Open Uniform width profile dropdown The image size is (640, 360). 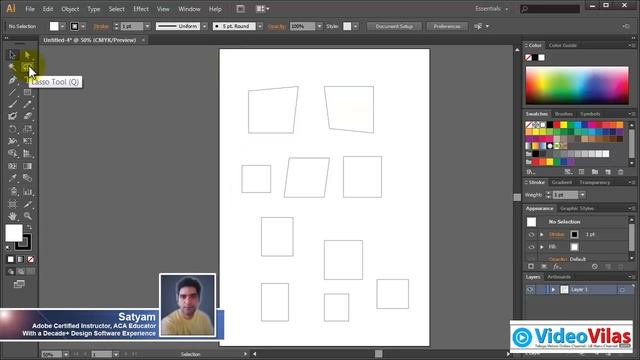click(204, 26)
